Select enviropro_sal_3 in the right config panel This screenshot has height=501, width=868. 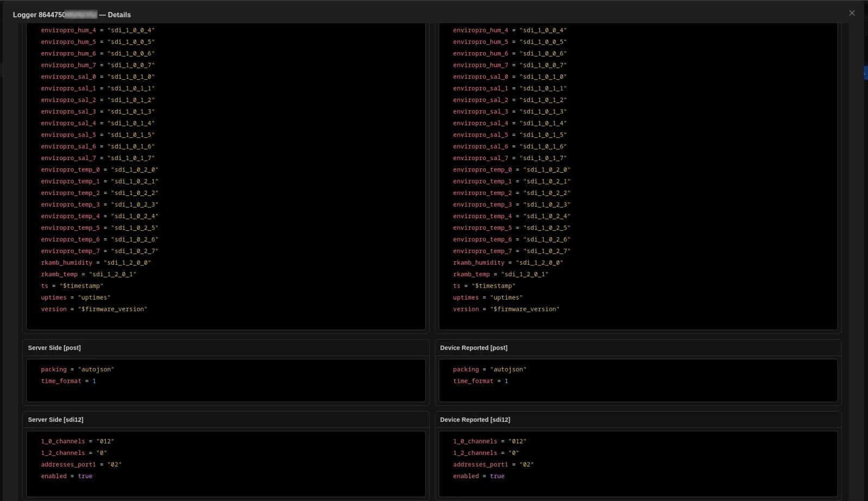click(x=510, y=112)
